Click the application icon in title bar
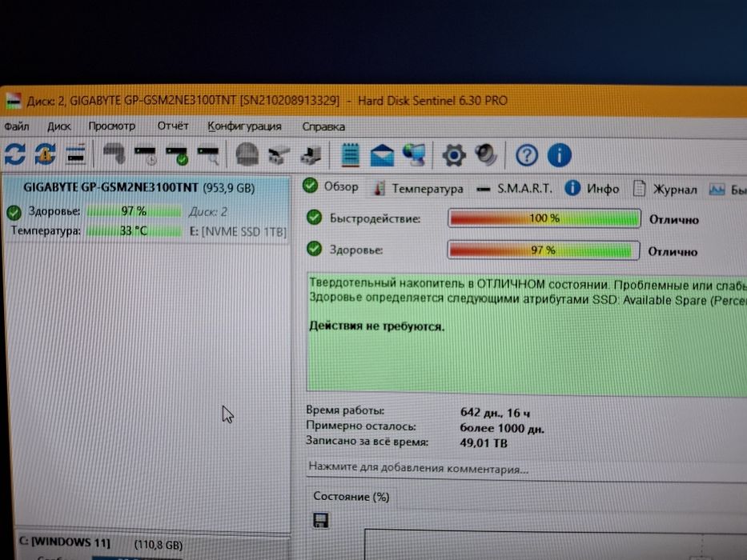The width and height of the screenshot is (747, 560). [13, 101]
